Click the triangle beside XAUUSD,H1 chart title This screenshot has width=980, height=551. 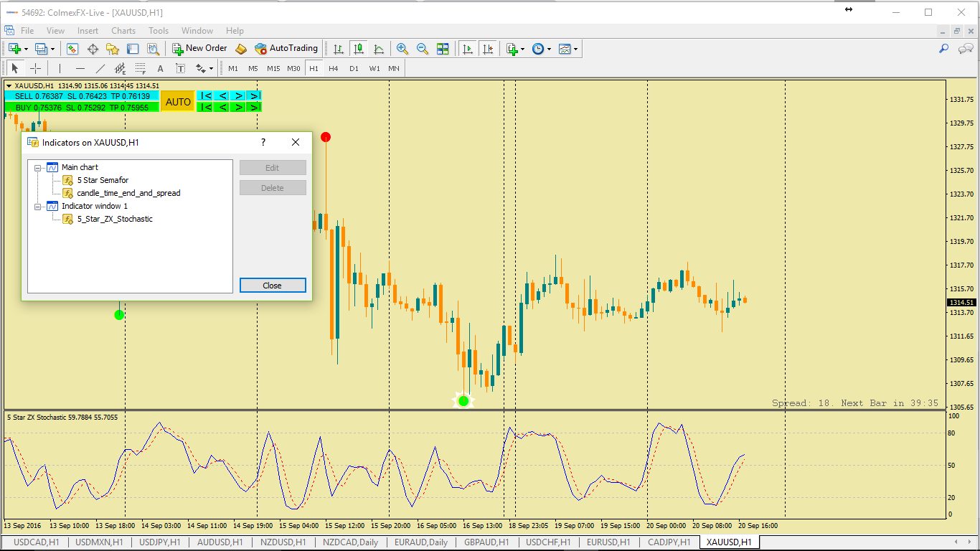pos(9,86)
